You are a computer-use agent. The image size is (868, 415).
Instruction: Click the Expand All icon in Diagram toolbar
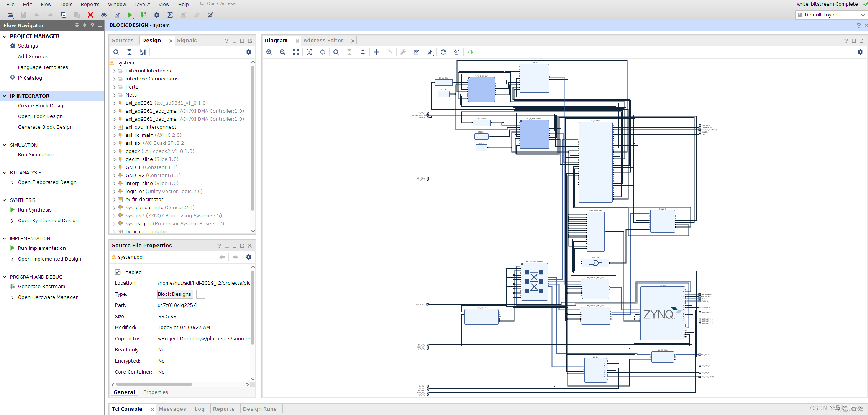coord(363,52)
